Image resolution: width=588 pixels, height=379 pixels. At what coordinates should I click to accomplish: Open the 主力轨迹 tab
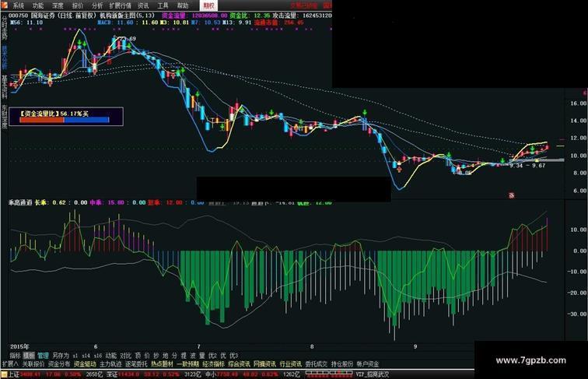[110, 364]
